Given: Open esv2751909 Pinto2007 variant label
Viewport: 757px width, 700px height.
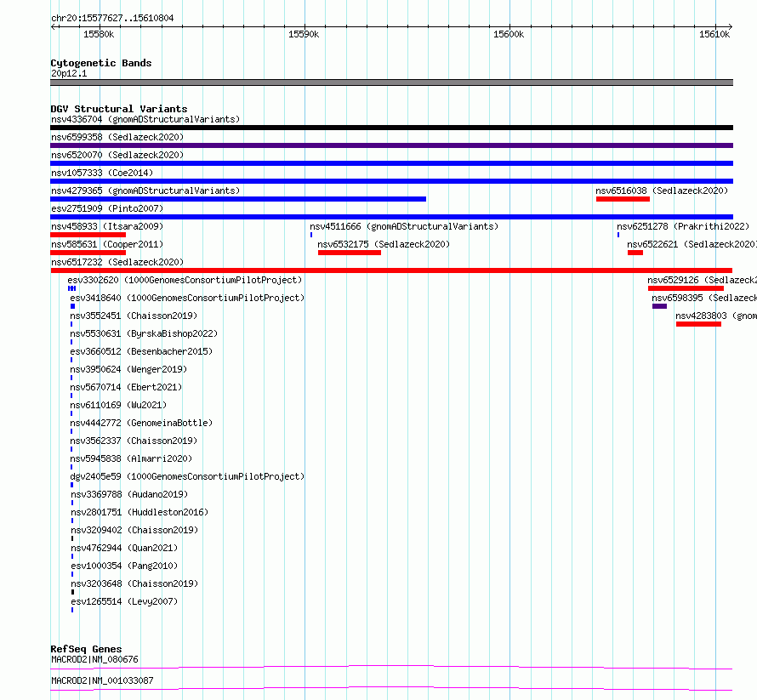Looking at the screenshot, I should coord(107,208).
